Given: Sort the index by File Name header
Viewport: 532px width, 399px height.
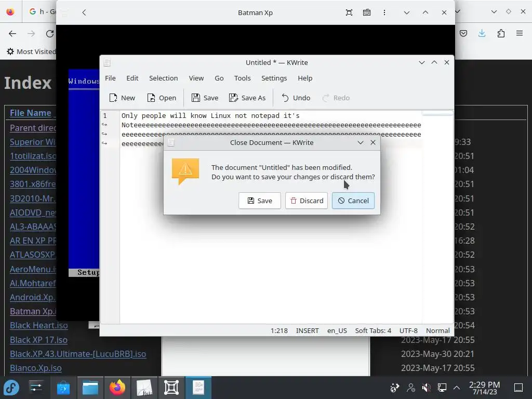Looking at the screenshot, I should [31, 113].
